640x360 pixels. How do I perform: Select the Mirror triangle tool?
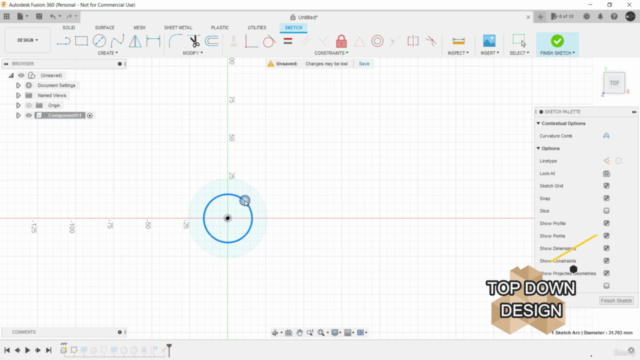(135, 41)
